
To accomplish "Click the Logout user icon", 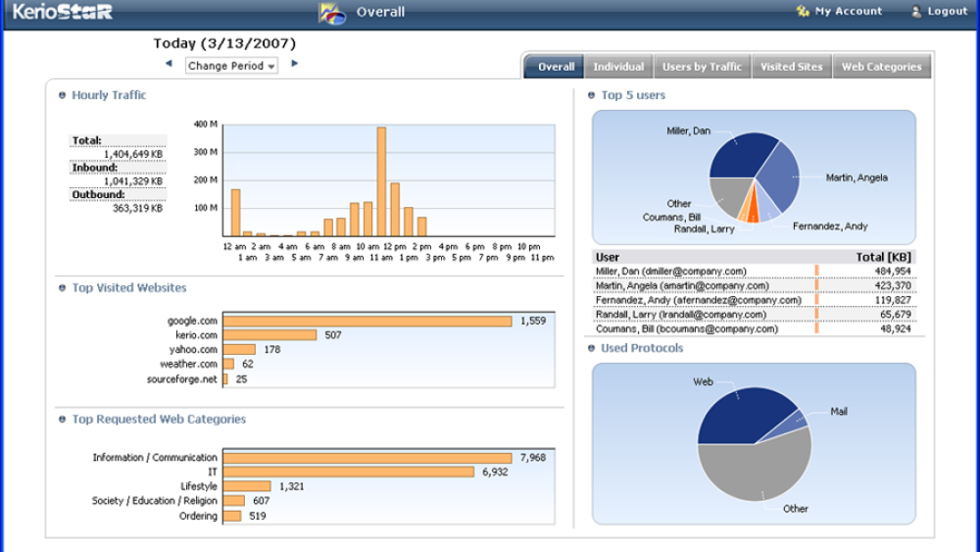I will [916, 12].
